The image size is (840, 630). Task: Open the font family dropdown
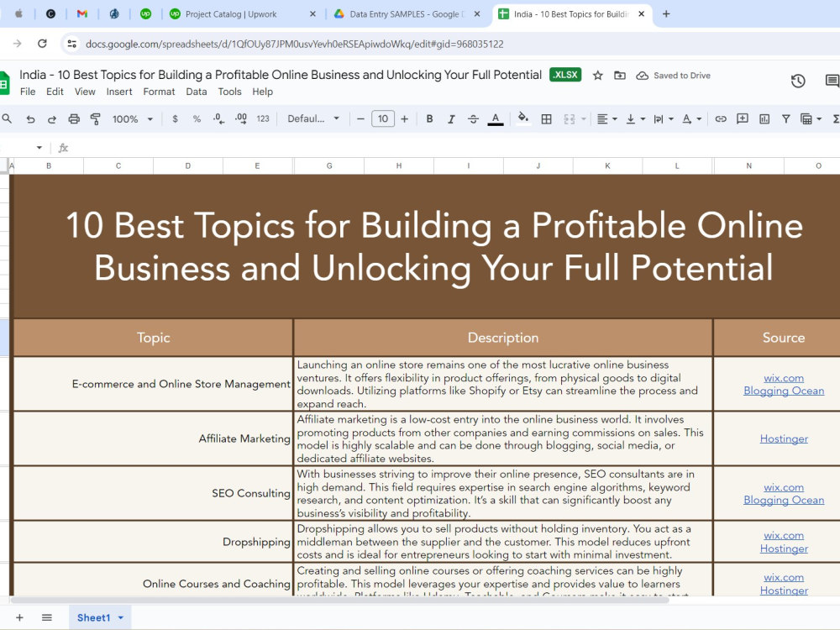[x=313, y=119]
